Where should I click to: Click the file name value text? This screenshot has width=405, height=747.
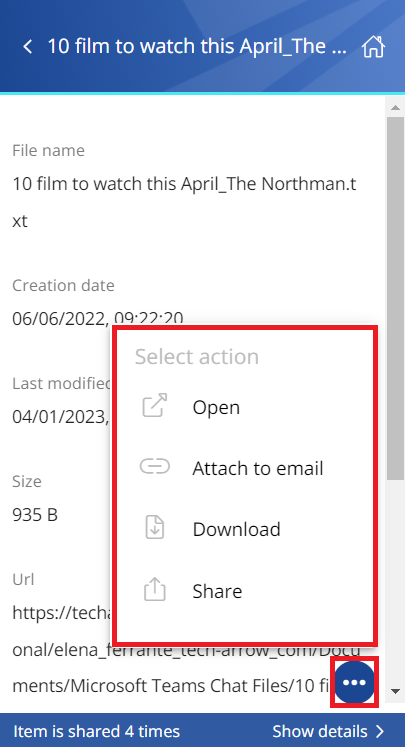184,202
